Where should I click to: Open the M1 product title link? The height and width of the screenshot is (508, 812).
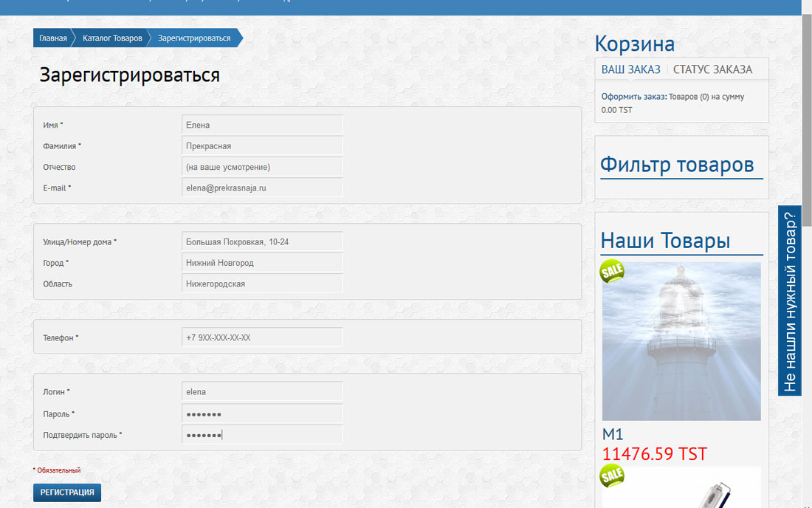coord(613,434)
